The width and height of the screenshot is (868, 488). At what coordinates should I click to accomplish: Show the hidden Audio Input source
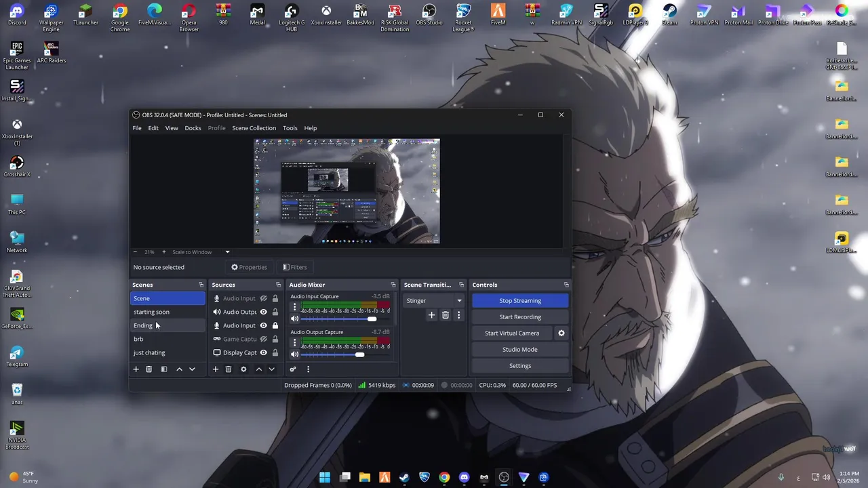[264, 298]
